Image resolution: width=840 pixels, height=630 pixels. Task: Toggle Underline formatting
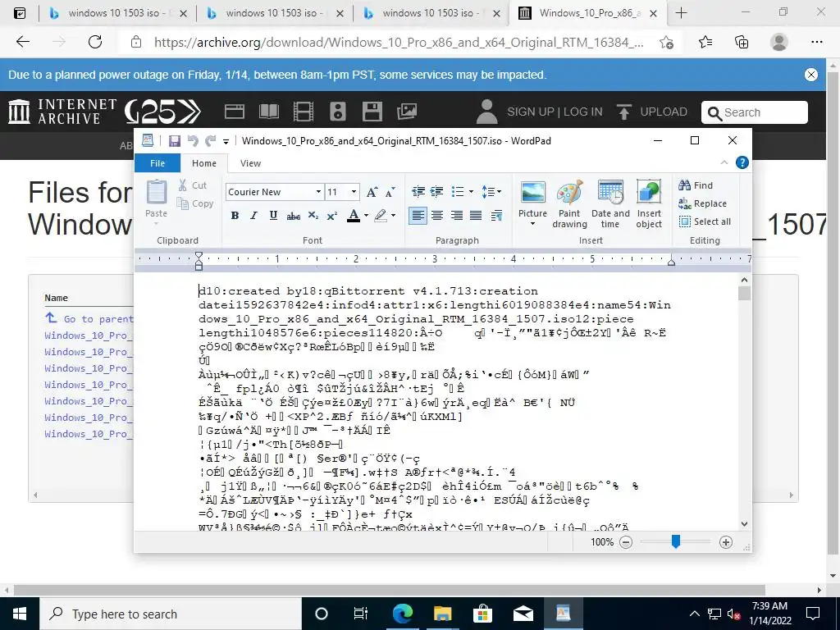coord(273,216)
